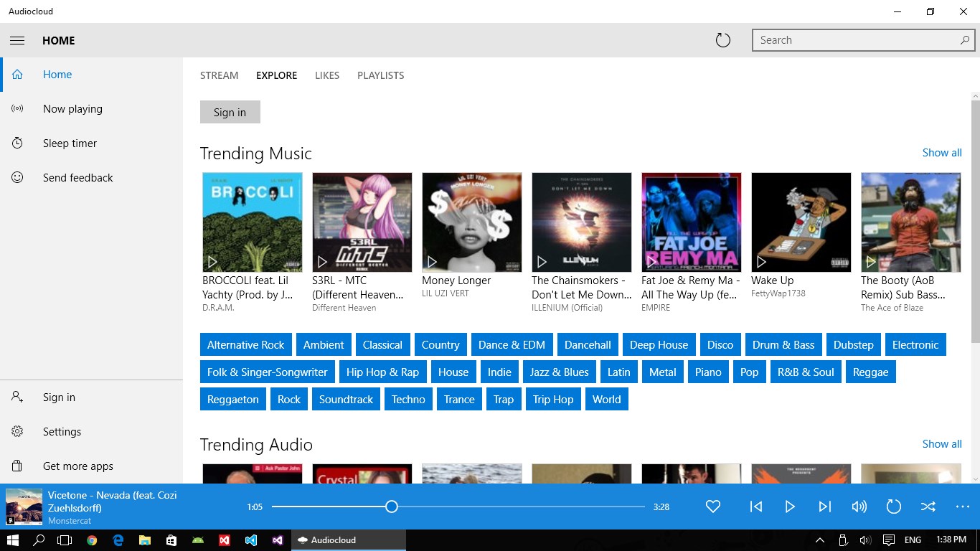The image size is (980, 551).
Task: Switch to the STREAM tab
Action: 220,75
